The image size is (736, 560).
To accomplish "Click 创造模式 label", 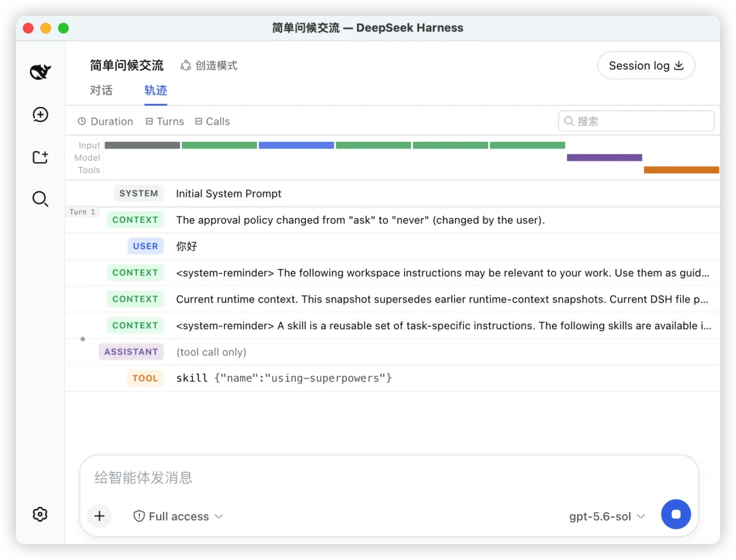I will pos(217,65).
